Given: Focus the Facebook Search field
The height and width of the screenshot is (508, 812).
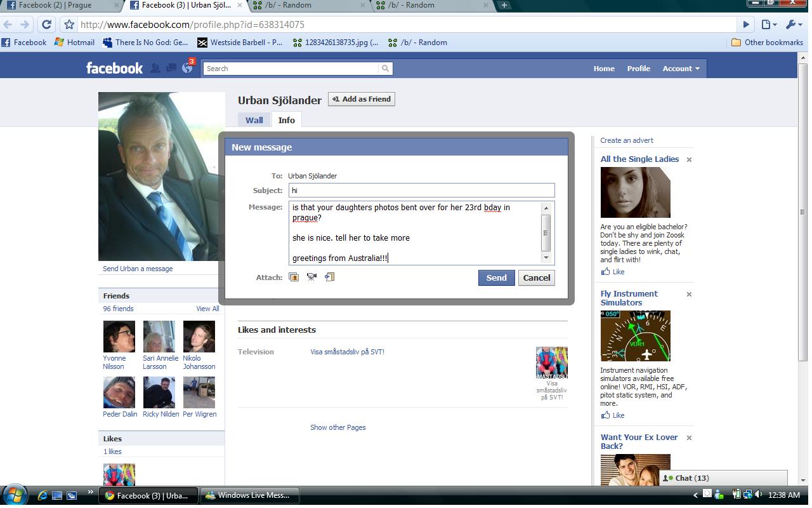Looking at the screenshot, I should [x=292, y=69].
